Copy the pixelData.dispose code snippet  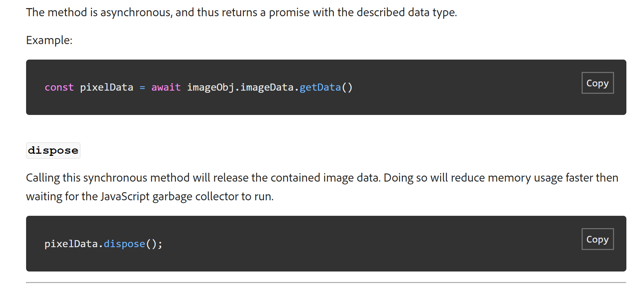[597, 239]
